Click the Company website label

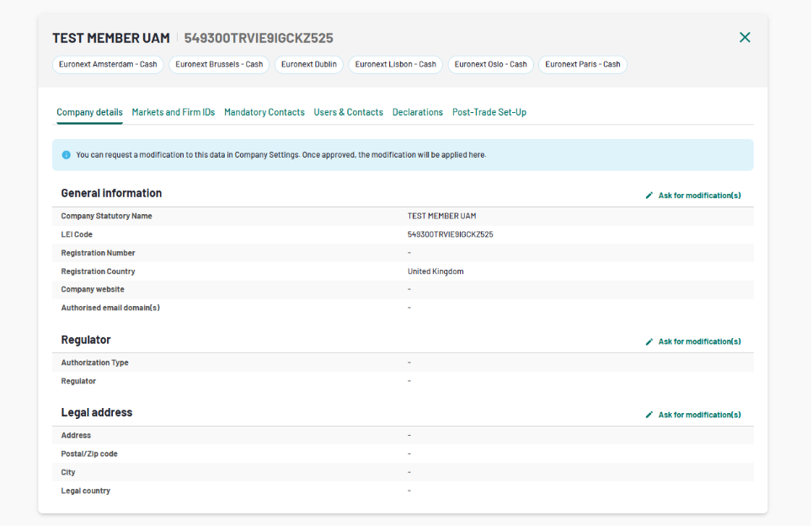pos(93,289)
